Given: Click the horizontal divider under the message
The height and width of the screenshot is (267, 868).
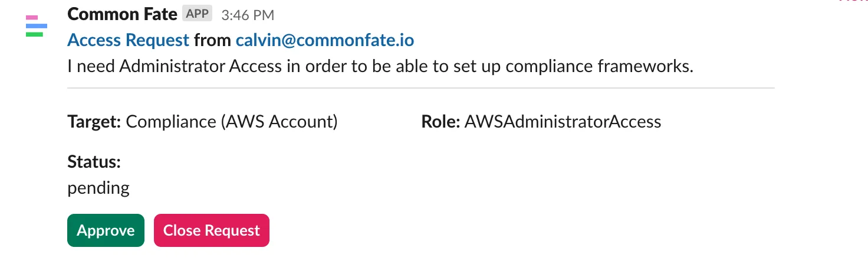Looking at the screenshot, I should [420, 88].
